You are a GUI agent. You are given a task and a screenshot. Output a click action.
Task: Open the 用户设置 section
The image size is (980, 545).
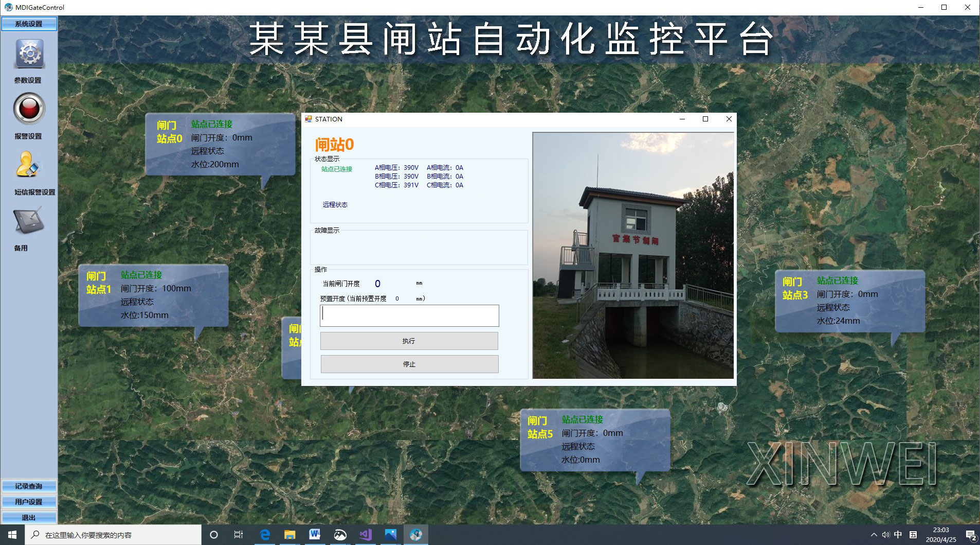click(29, 502)
